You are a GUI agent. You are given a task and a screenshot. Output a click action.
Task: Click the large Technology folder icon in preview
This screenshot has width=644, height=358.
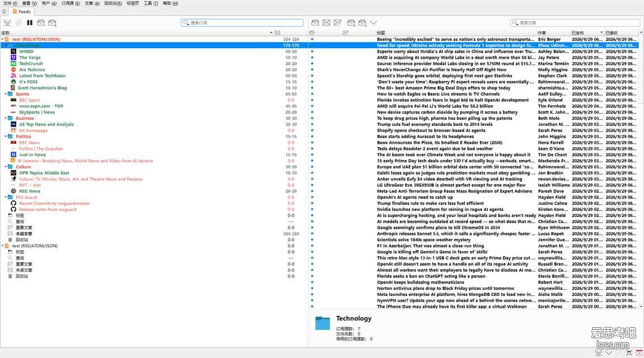click(x=323, y=323)
